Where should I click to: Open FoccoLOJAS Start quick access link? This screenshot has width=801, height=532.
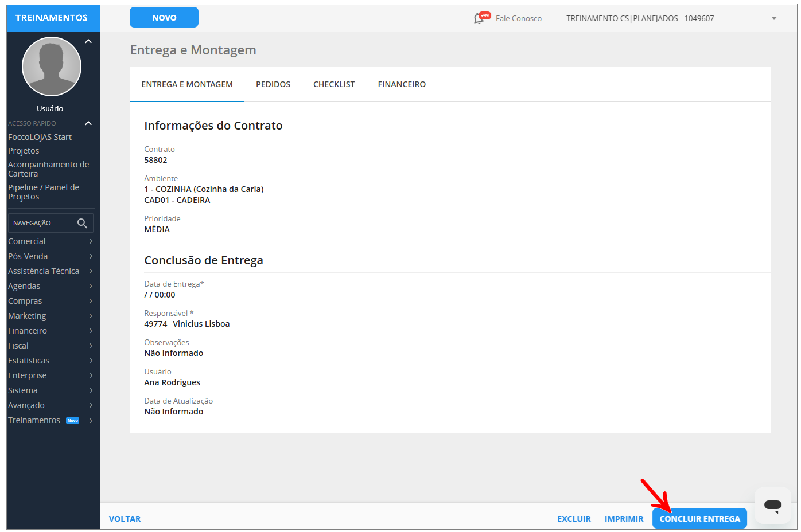(x=40, y=137)
